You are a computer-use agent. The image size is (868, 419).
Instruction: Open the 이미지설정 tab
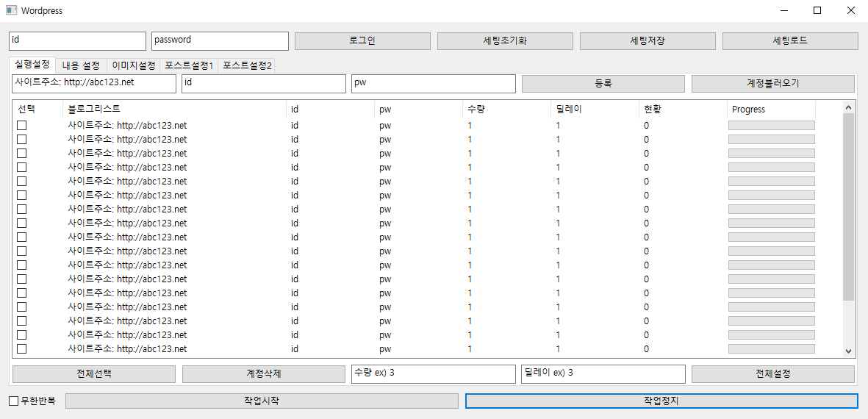pos(133,65)
